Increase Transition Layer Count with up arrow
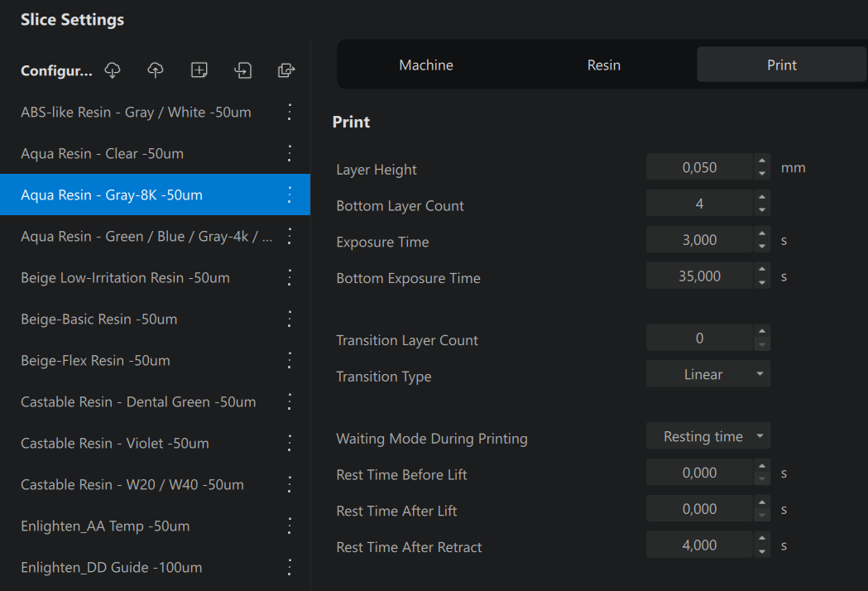The image size is (868, 591). (762, 331)
